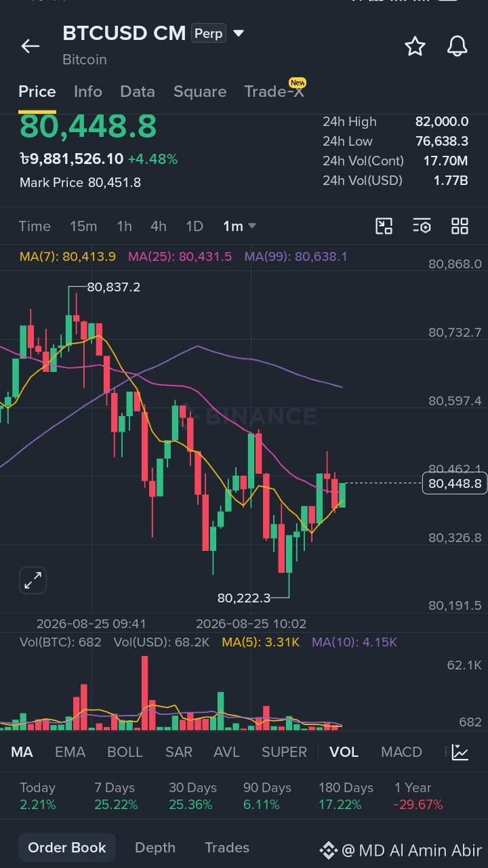Toggle the VOL sub-indicator

[x=344, y=752]
